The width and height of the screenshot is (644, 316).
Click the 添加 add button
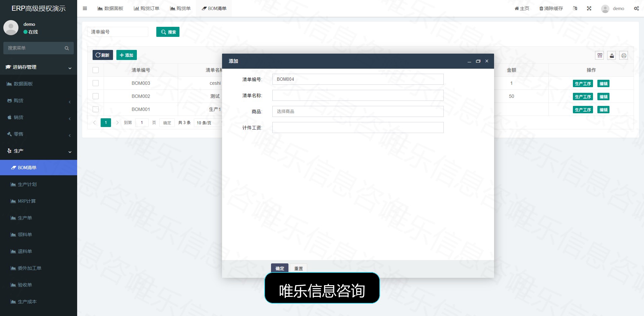[x=126, y=55]
